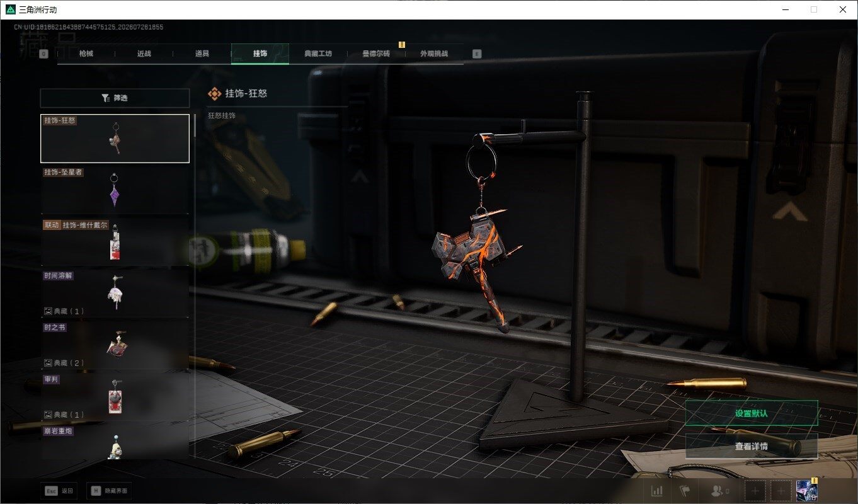Toggle 隐藏界面 hide interface button
This screenshot has width=858, height=504.
110,491
